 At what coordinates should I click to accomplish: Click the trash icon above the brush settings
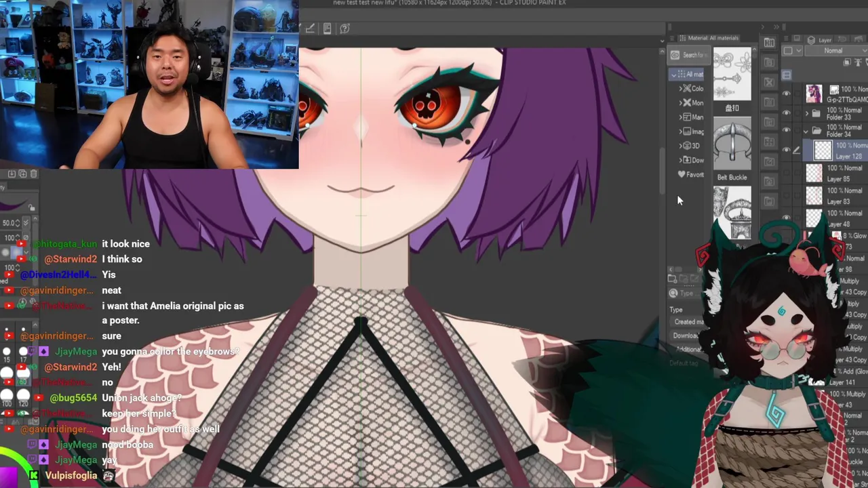(x=34, y=174)
